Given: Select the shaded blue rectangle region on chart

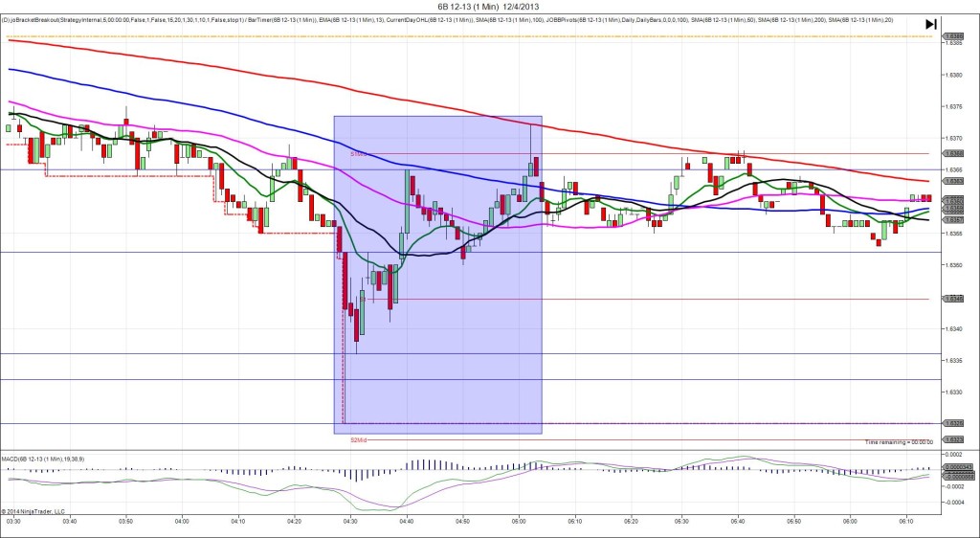Looking at the screenshot, I should tap(437, 275).
